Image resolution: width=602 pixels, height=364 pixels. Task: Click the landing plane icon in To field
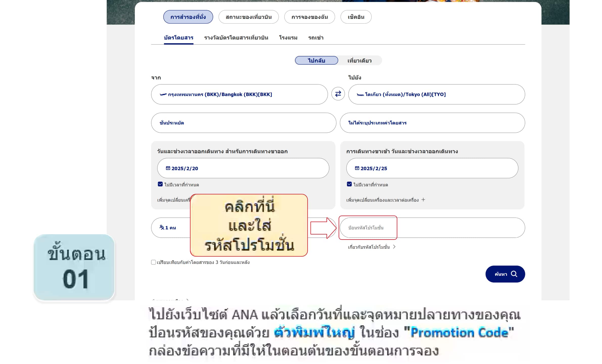360,95
